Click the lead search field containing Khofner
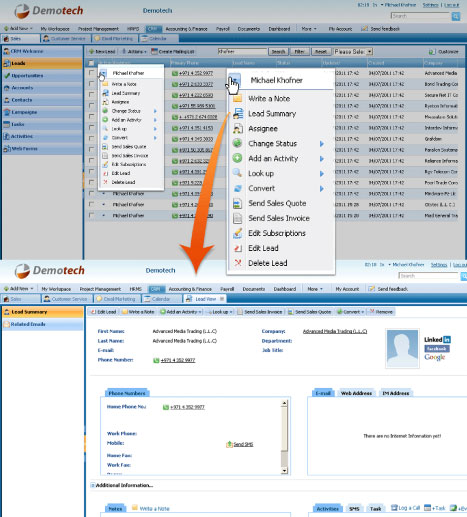 242,52
